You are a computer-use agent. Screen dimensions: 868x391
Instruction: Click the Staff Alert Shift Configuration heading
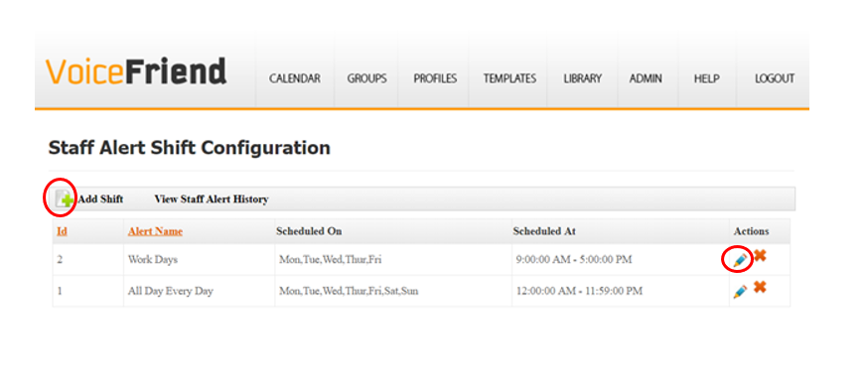click(190, 148)
